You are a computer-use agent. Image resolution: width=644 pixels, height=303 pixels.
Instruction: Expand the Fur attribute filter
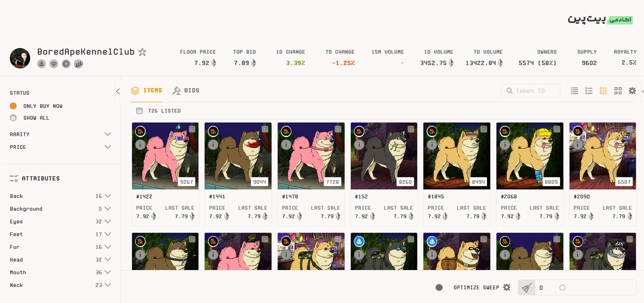[60, 247]
